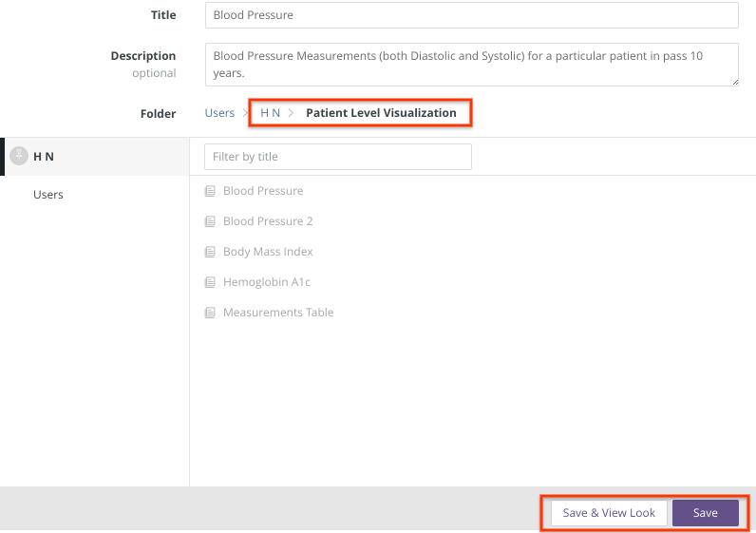Select the H N folder in sidebar

44,157
